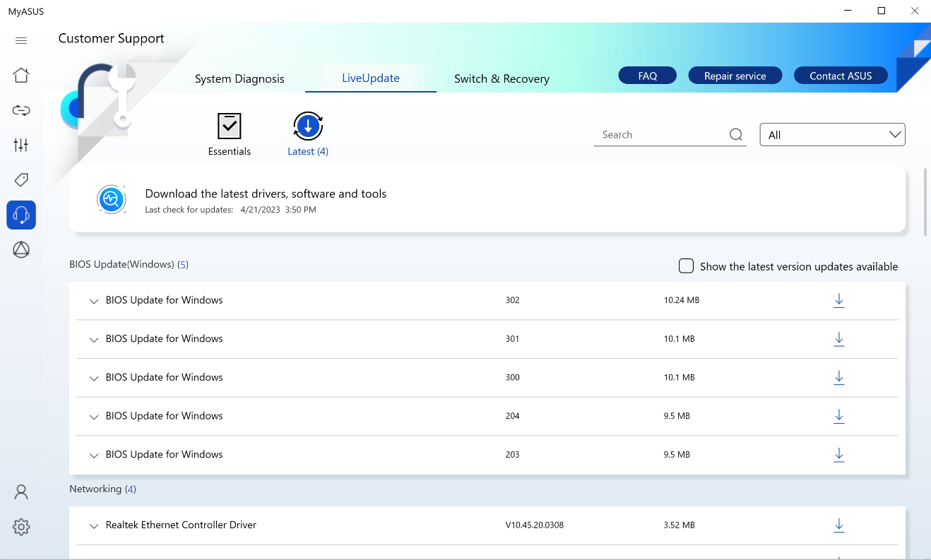Click the BIOS Update(Windows) (5) heading
931x560 pixels.
129,264
